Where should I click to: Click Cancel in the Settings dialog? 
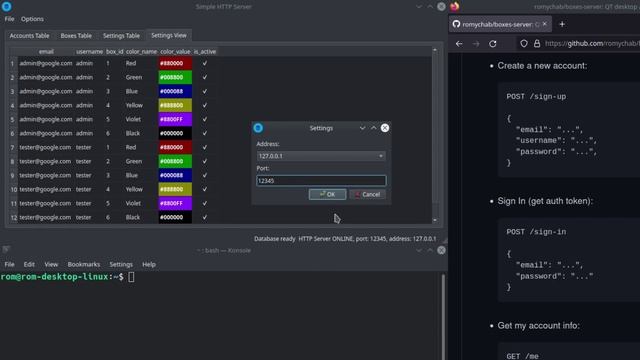click(367, 194)
